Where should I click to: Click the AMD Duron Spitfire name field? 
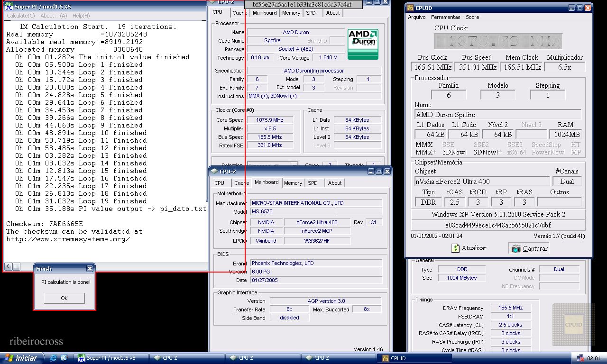[x=498, y=114]
